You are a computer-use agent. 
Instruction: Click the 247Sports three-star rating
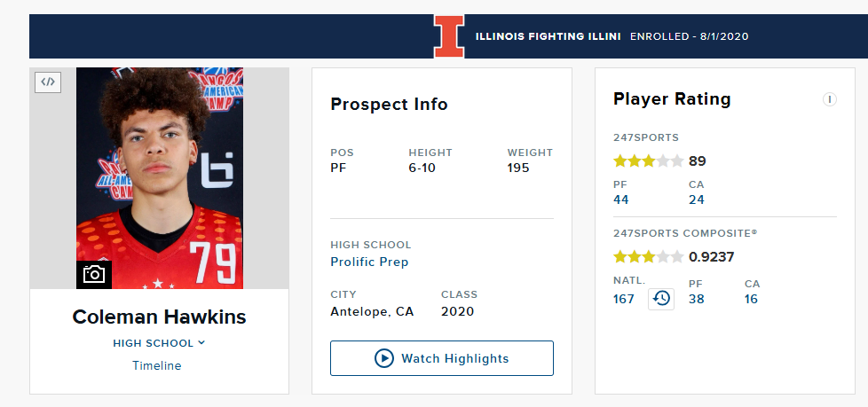pyautogui.click(x=649, y=161)
